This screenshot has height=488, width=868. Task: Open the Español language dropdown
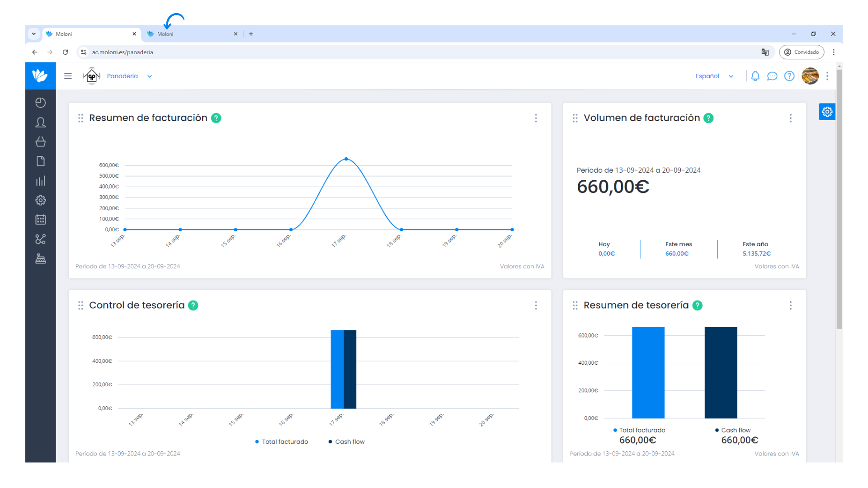[x=714, y=76]
